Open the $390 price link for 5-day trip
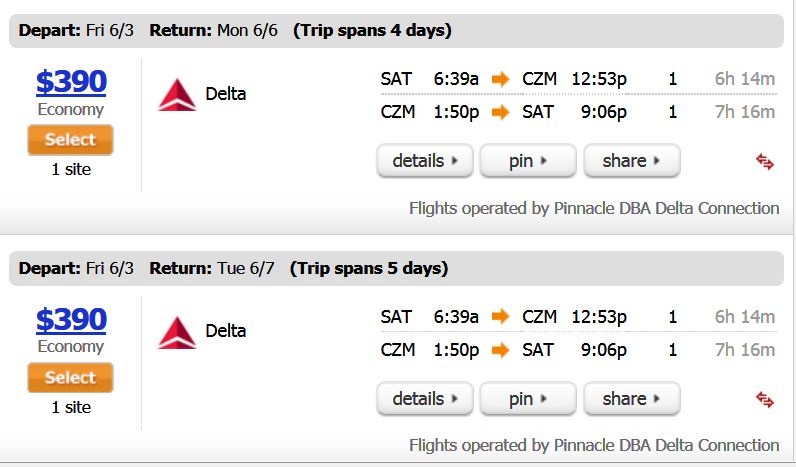The height and width of the screenshot is (467, 796). pyautogui.click(x=71, y=319)
